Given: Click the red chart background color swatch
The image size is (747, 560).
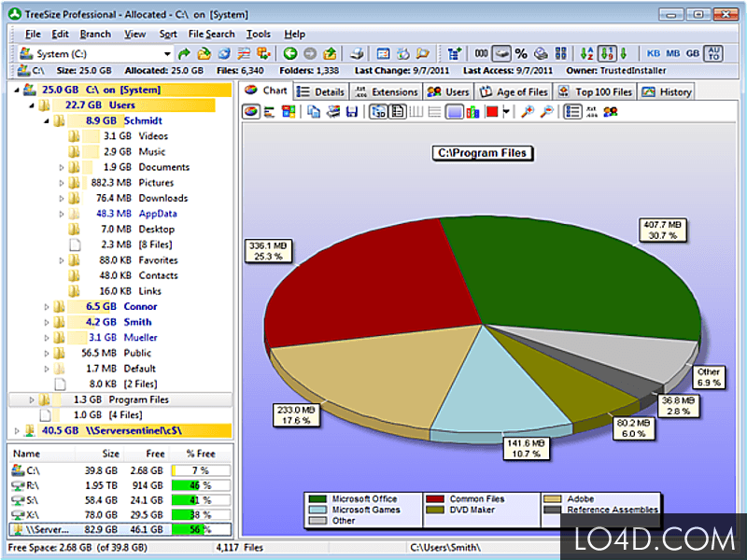Looking at the screenshot, I should click(x=492, y=112).
